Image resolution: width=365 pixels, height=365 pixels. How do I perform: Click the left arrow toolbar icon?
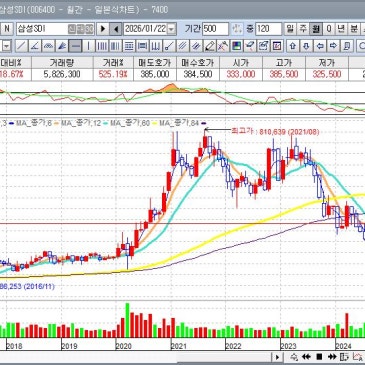320,46
